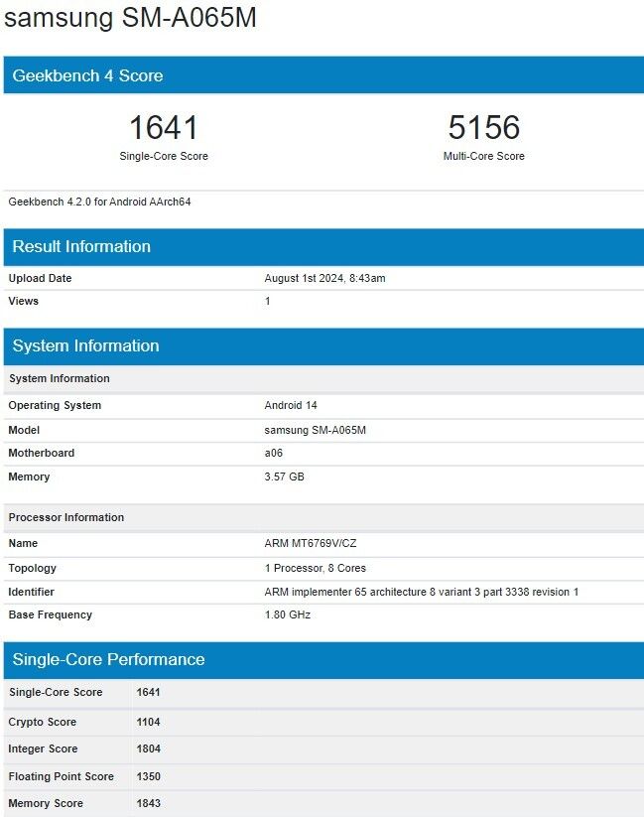Select base frequency '1.80 GHz'
Viewport: 644px width, 817px height.
[288, 614]
